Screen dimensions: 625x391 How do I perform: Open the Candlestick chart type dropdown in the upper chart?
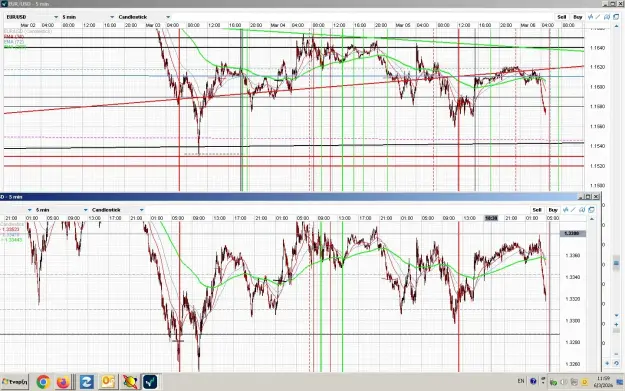(144, 17)
